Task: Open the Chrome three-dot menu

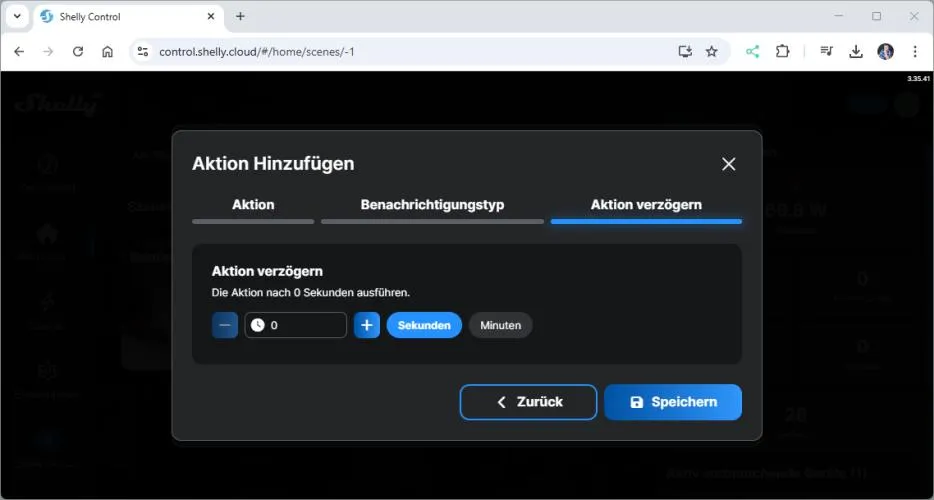Action: (914, 51)
